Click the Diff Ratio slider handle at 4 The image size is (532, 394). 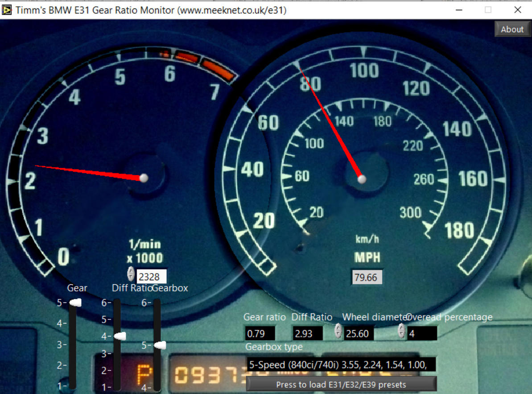click(120, 336)
